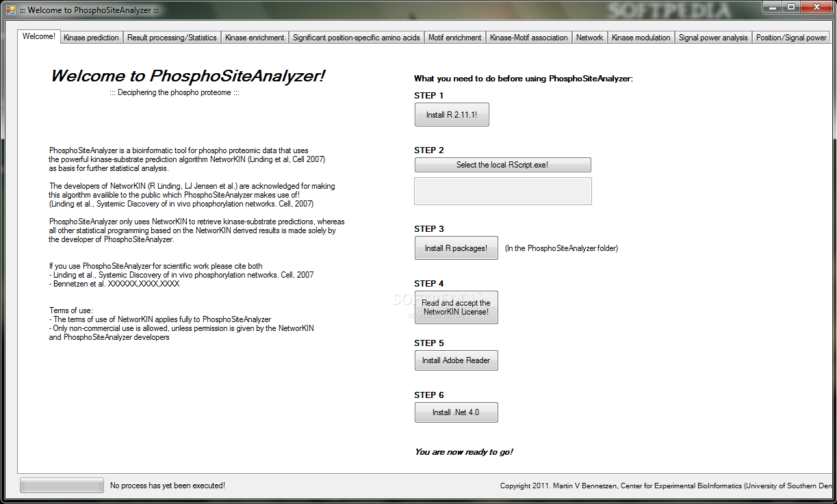Click the Install Adobe Reader button
Image resolution: width=837 pixels, height=504 pixels.
(x=456, y=360)
